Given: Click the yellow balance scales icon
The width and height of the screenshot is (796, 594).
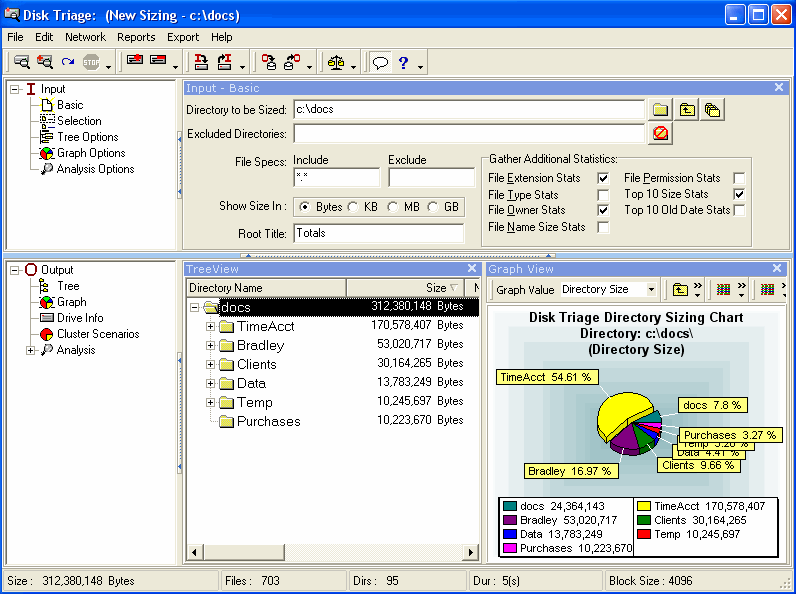Looking at the screenshot, I should (336, 62).
